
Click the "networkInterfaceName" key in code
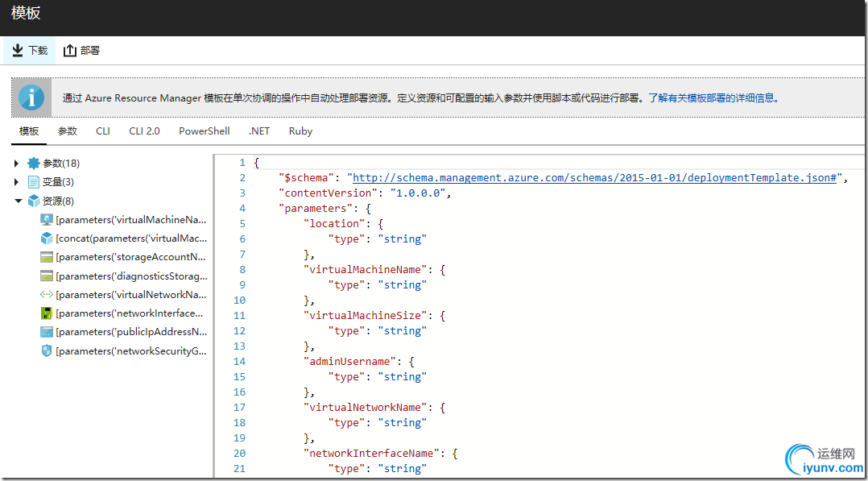pos(371,454)
